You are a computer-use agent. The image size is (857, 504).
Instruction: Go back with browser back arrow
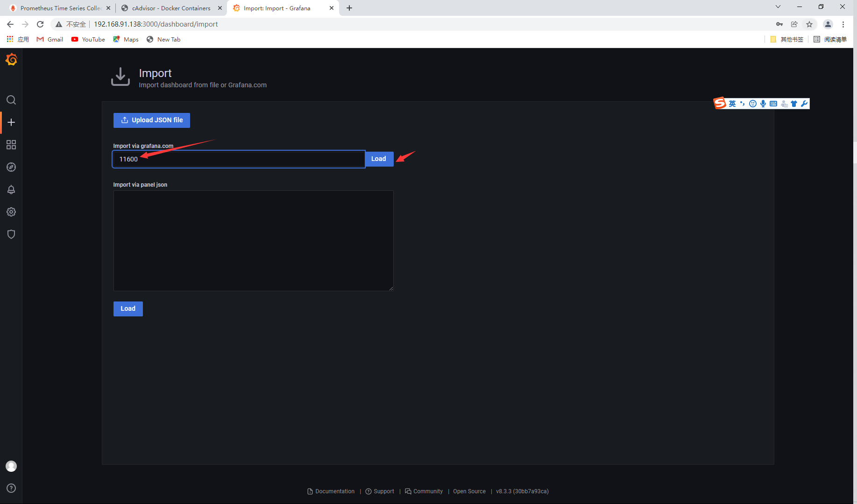pyautogui.click(x=10, y=24)
